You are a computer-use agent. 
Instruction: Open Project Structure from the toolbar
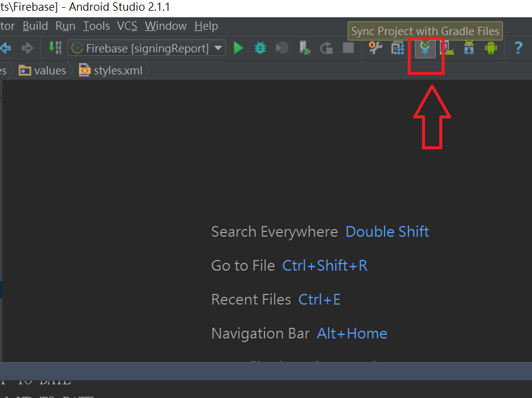coord(397,48)
